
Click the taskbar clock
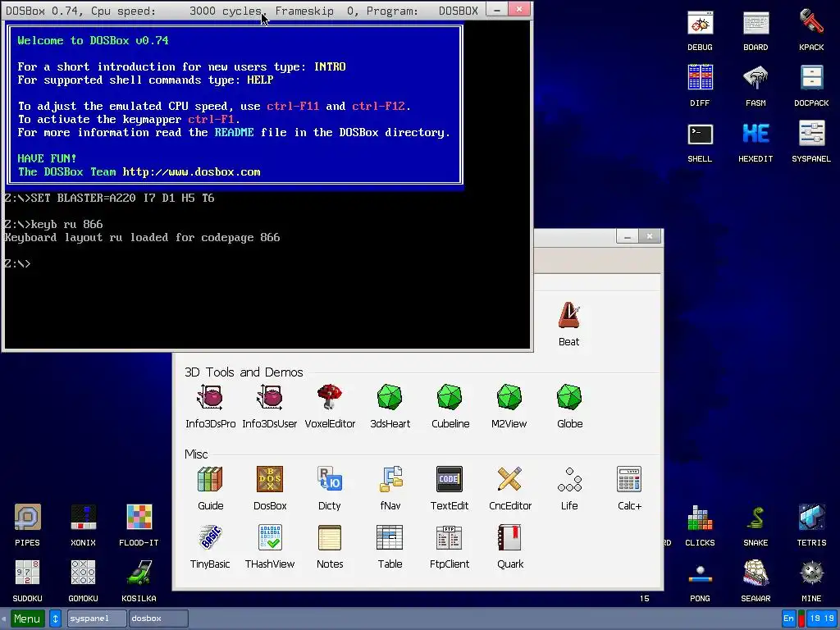click(822, 619)
